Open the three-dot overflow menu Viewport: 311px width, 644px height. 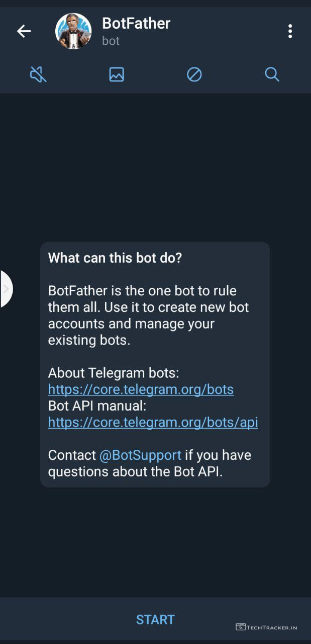290,31
